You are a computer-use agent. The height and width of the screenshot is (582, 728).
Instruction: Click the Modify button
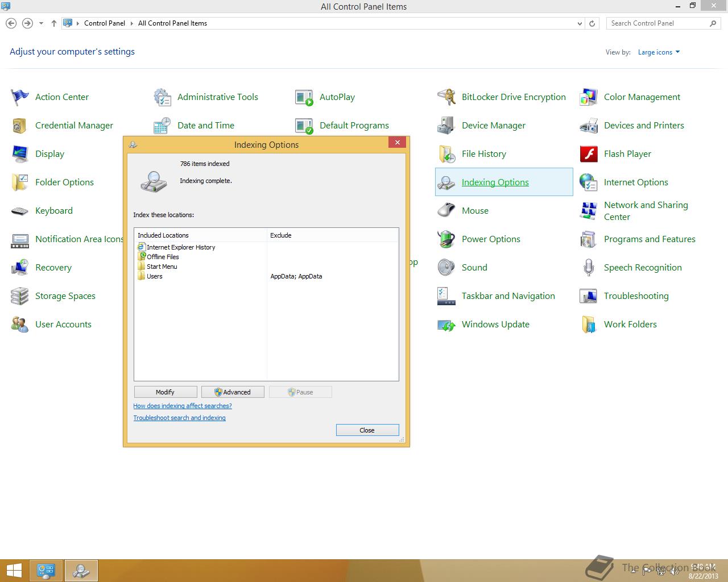click(166, 392)
